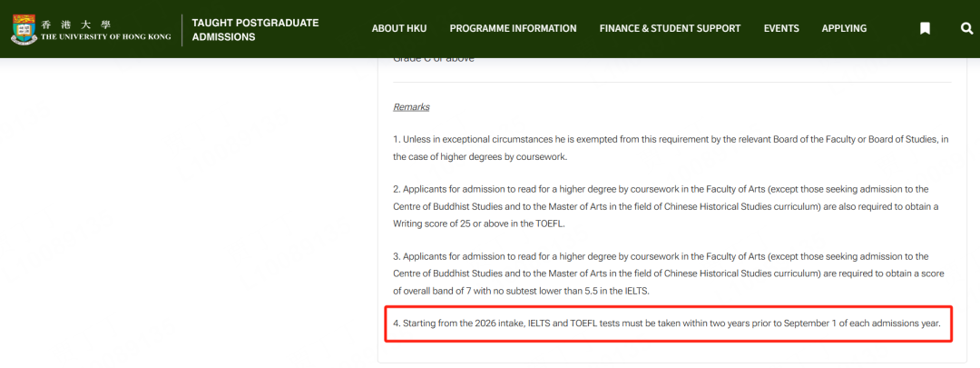
Task: Open the bookmark icon in header
Action: pyautogui.click(x=925, y=29)
